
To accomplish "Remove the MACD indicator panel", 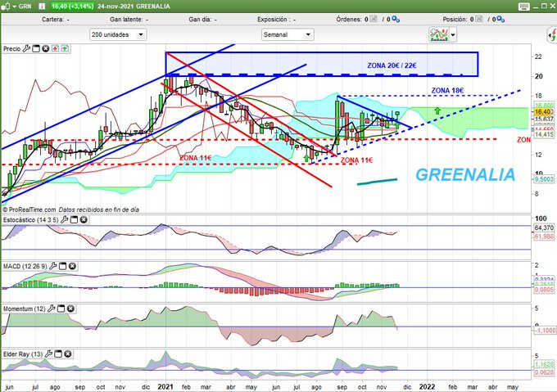I will click(72, 266).
